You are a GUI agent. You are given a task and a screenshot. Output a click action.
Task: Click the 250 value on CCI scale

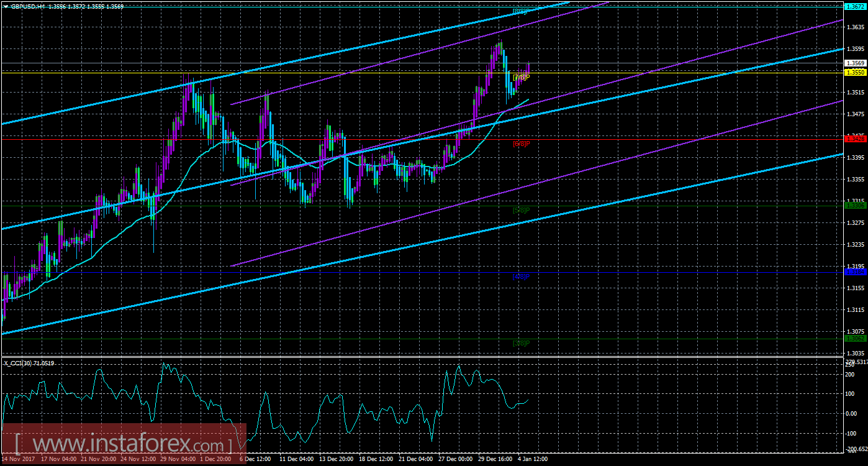851,365
